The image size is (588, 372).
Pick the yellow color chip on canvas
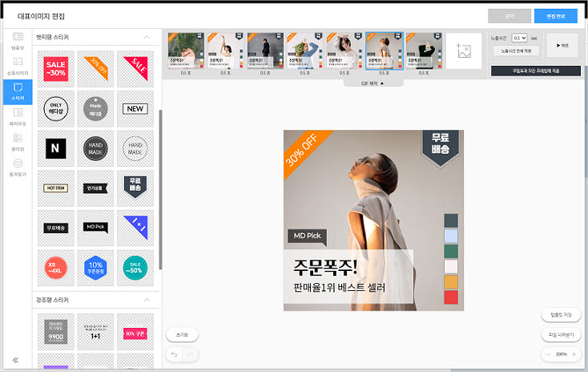(x=451, y=282)
